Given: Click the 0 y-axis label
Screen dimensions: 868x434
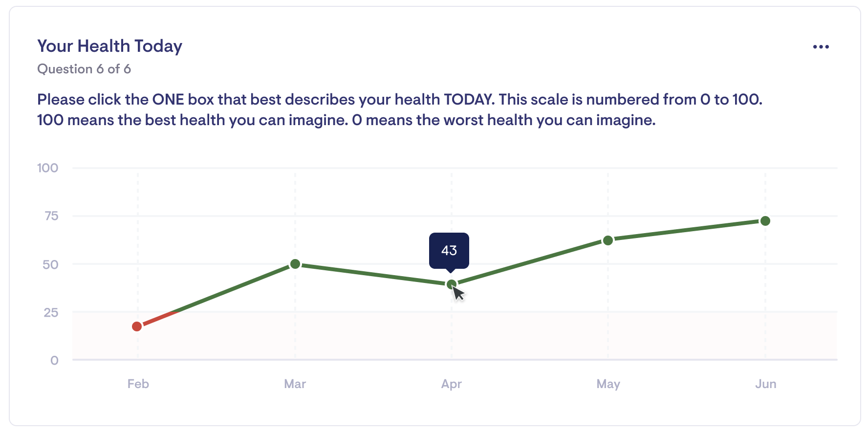Looking at the screenshot, I should click(54, 361).
